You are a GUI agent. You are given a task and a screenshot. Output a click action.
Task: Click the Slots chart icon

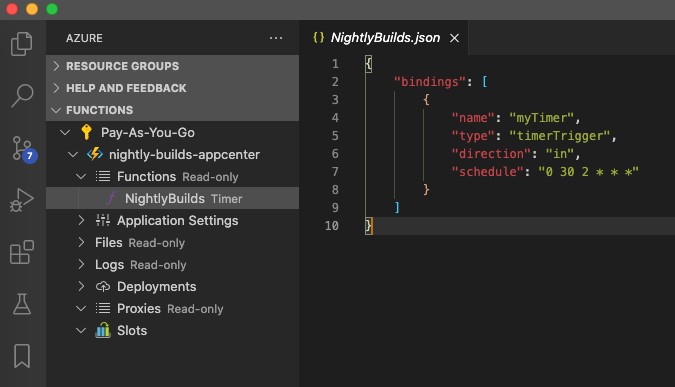tap(103, 330)
